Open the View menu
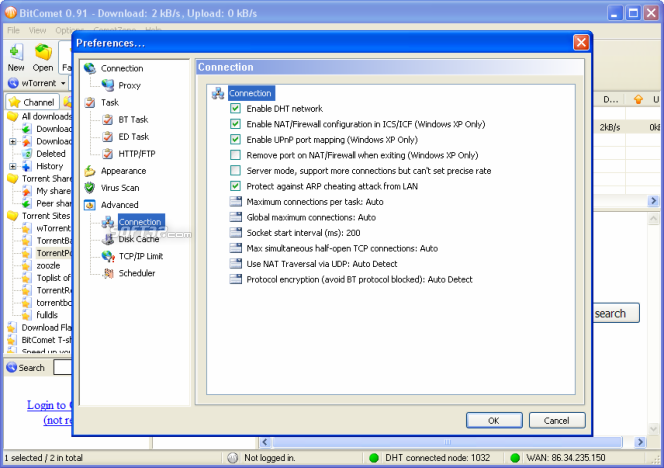Screen dimensions: 664x468 pos(37,30)
